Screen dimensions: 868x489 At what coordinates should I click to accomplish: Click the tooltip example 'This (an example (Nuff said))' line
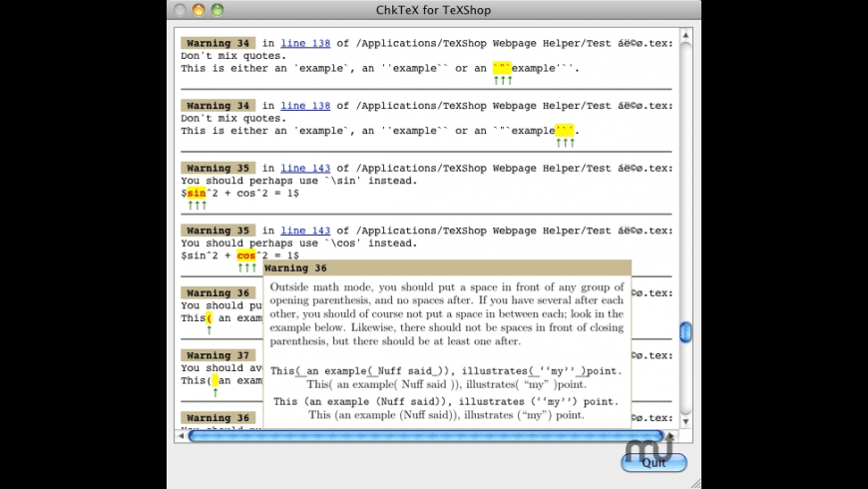[446, 401]
